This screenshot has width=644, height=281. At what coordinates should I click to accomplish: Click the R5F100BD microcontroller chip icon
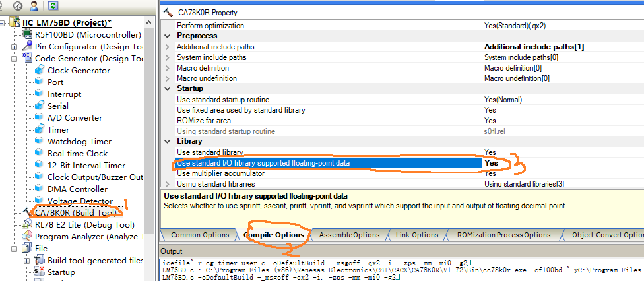point(28,34)
